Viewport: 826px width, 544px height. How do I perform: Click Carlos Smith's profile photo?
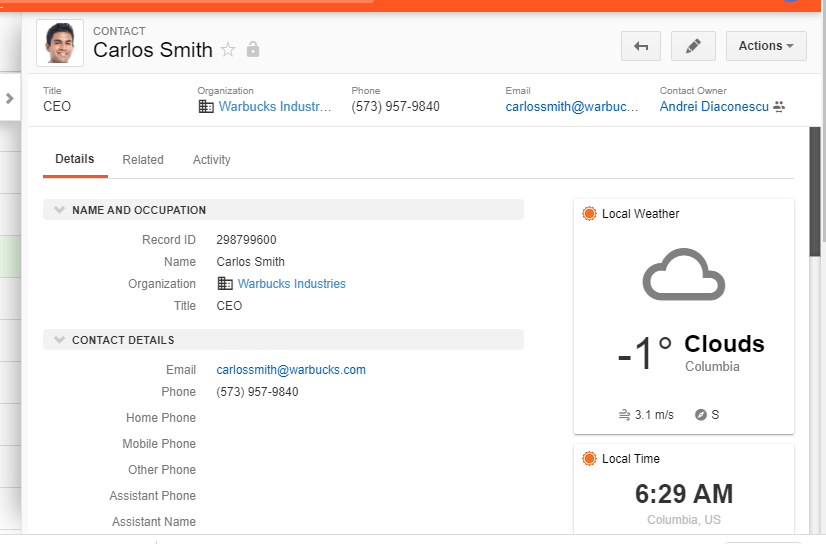coord(60,43)
